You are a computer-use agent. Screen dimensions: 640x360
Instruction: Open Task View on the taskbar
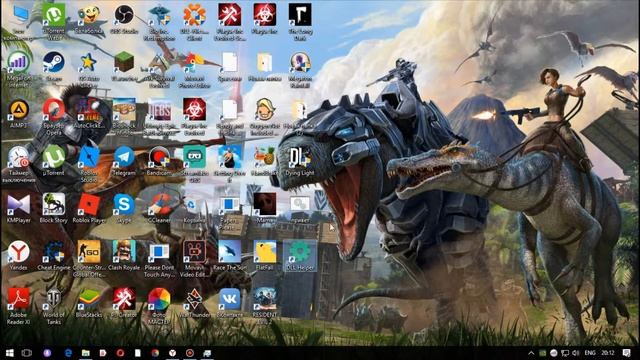(27, 353)
